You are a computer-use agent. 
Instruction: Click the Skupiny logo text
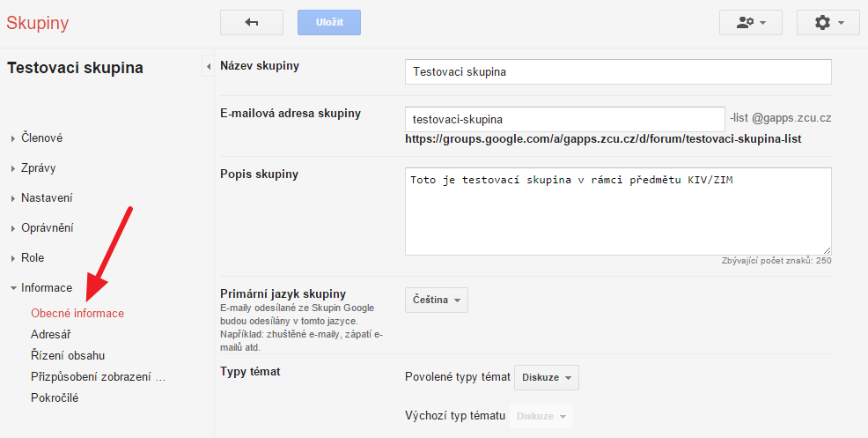38,23
